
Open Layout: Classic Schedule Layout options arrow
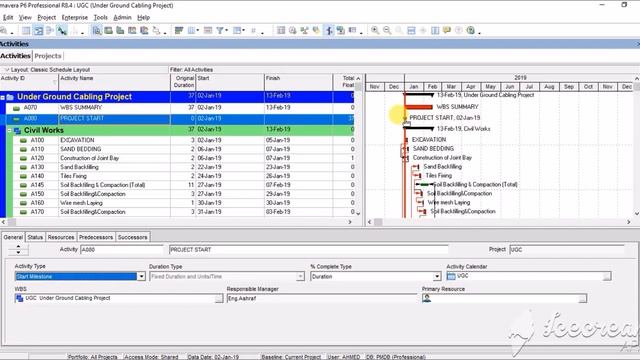(x=6, y=70)
